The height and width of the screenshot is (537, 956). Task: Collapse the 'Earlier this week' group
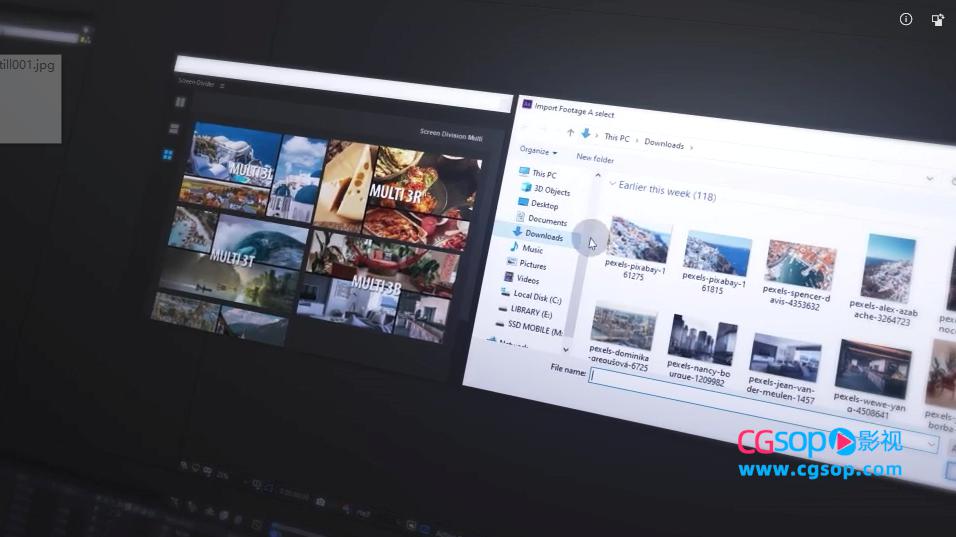click(613, 184)
